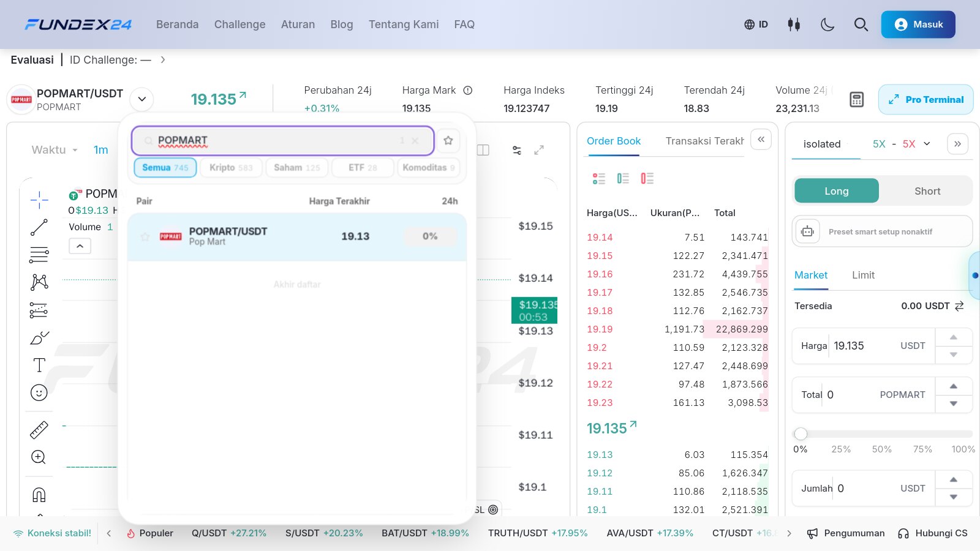Select the Short position toggle
This screenshot has height=551, width=980.
tap(927, 191)
